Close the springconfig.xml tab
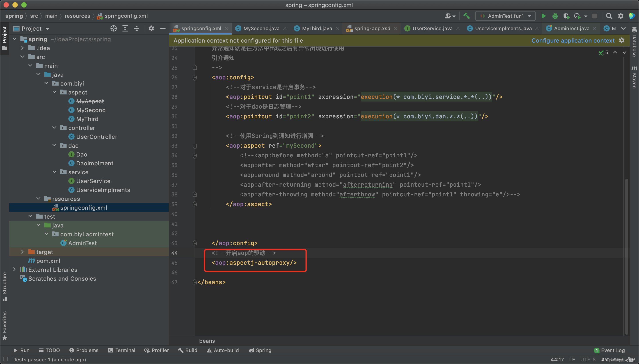The height and width of the screenshot is (364, 639). point(226,29)
